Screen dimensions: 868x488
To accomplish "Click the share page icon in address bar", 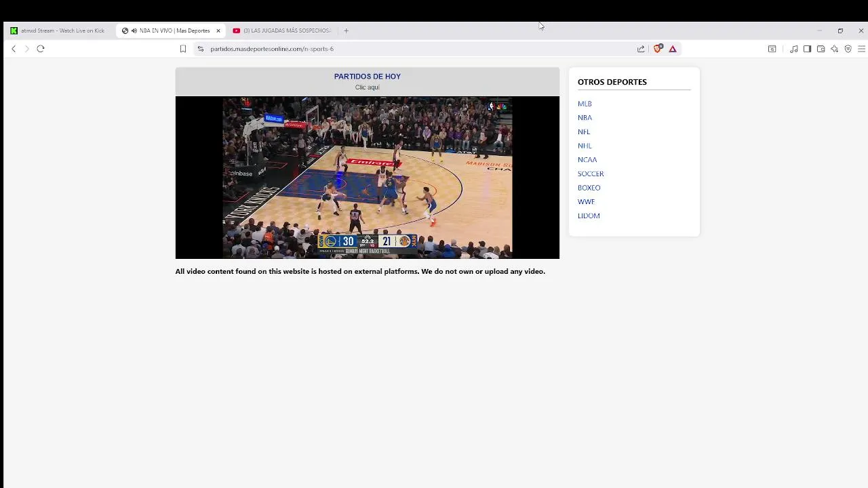I will [641, 49].
